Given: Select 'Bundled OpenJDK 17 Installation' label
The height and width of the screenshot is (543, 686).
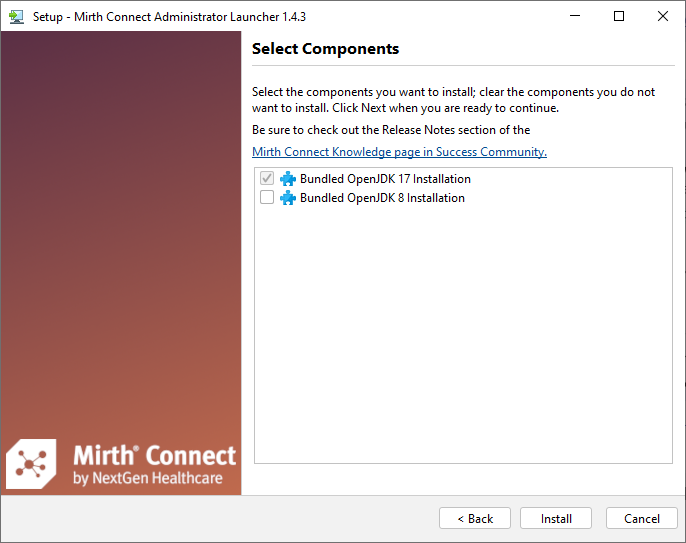Looking at the screenshot, I should pos(385,179).
